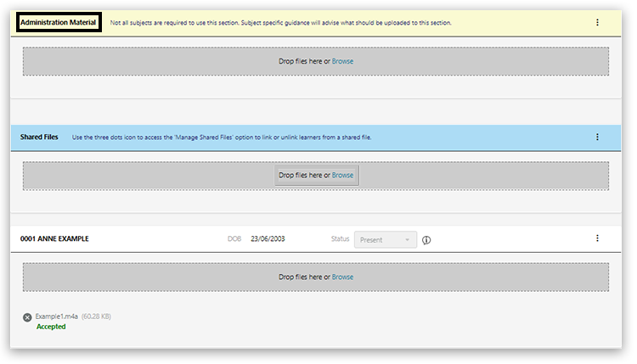This screenshot has height=364, width=637.
Task: Remove the Example1.m4a file using X icon
Action: 27,317
